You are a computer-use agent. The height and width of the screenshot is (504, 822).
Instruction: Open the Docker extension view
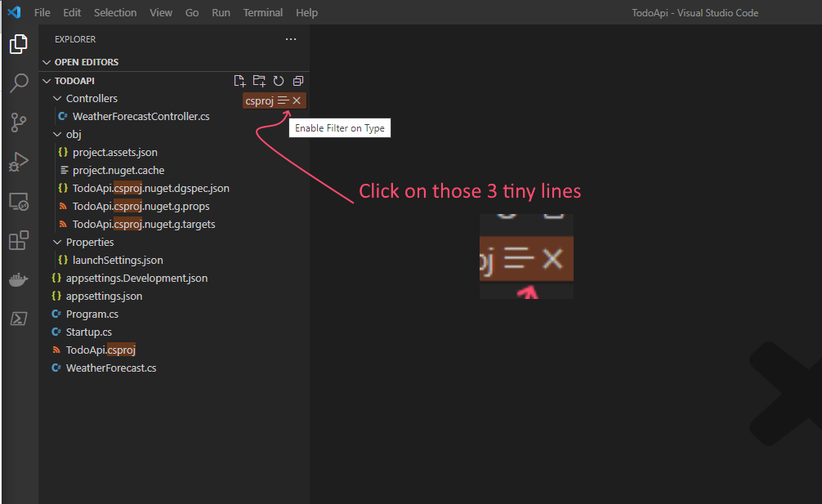click(x=18, y=279)
